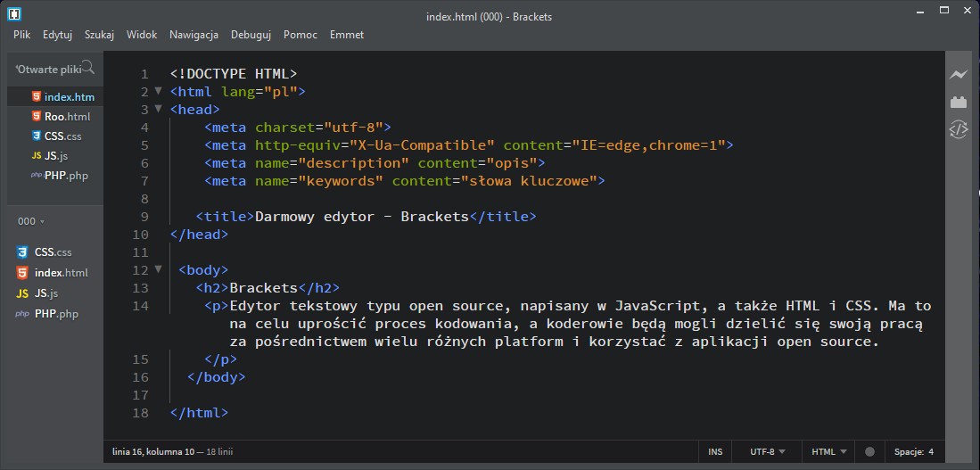Open CSS.css in project file tree
The image size is (980, 470).
(55, 252)
